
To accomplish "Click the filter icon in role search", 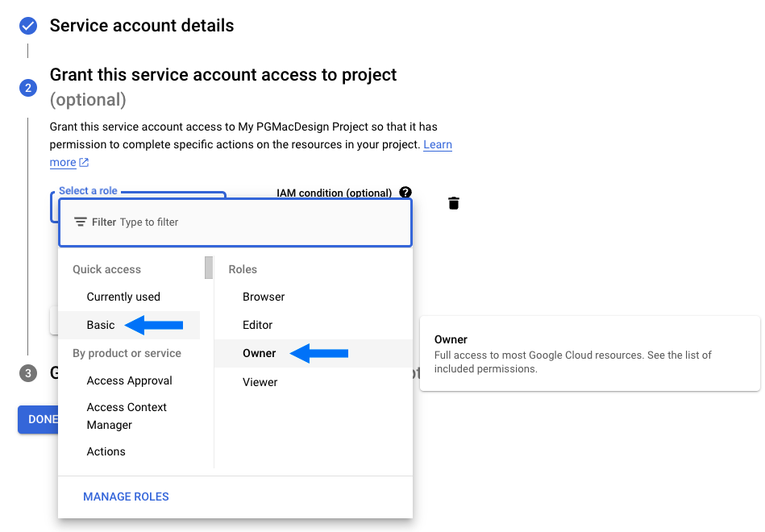I will click(80, 222).
